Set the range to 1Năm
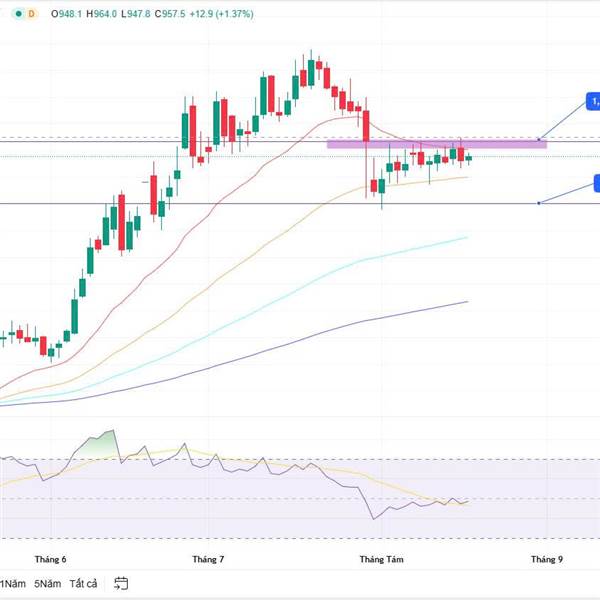 [x=13, y=584]
